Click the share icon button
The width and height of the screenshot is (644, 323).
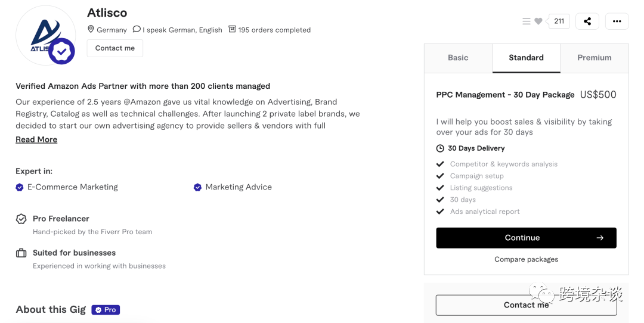pos(587,21)
